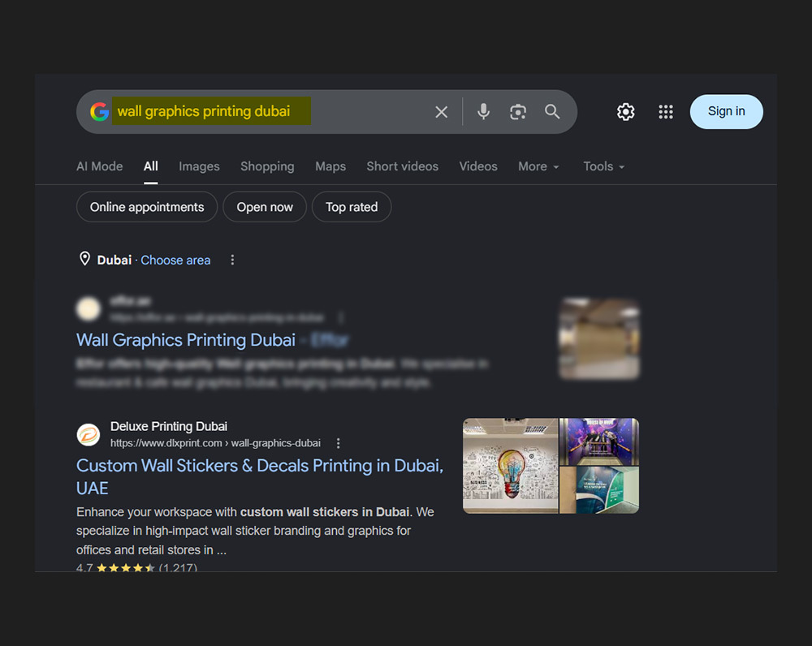Apply the Top rated filter chip
This screenshot has width=812, height=646.
tap(352, 207)
